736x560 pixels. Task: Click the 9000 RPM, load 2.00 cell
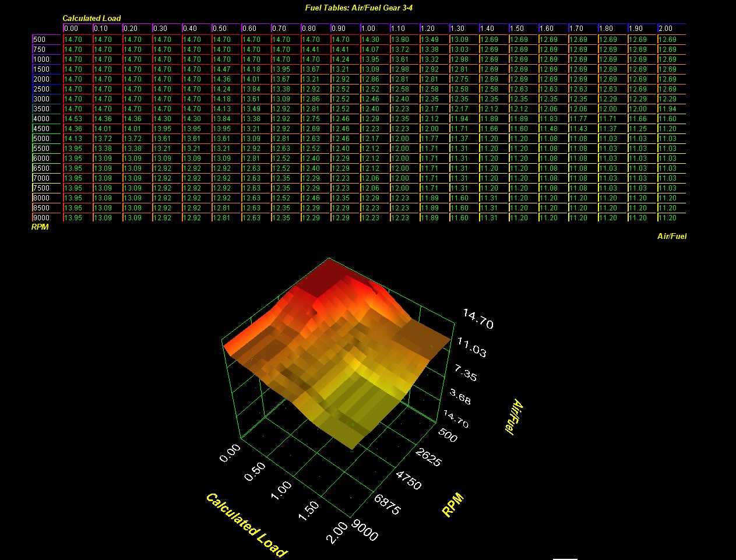click(672, 218)
